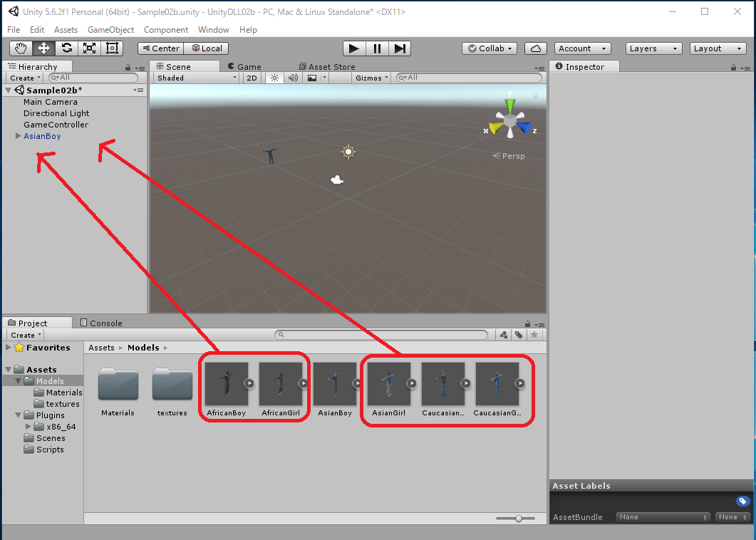Open the GameObject menu
The height and width of the screenshot is (540, 756).
pyautogui.click(x=110, y=30)
